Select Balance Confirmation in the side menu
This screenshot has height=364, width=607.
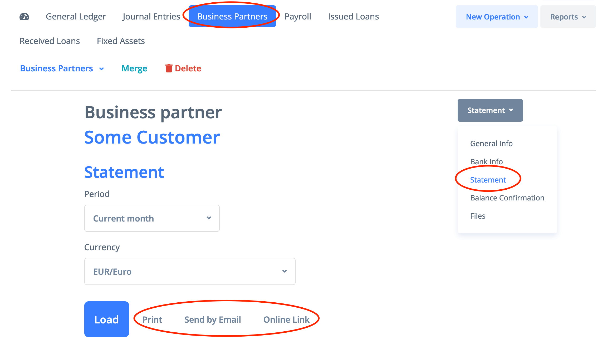click(507, 198)
